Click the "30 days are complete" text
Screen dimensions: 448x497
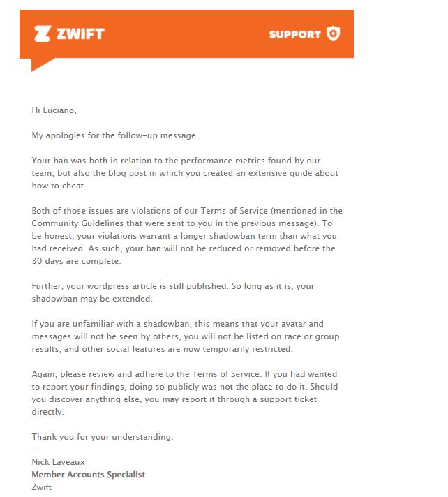[x=76, y=261]
